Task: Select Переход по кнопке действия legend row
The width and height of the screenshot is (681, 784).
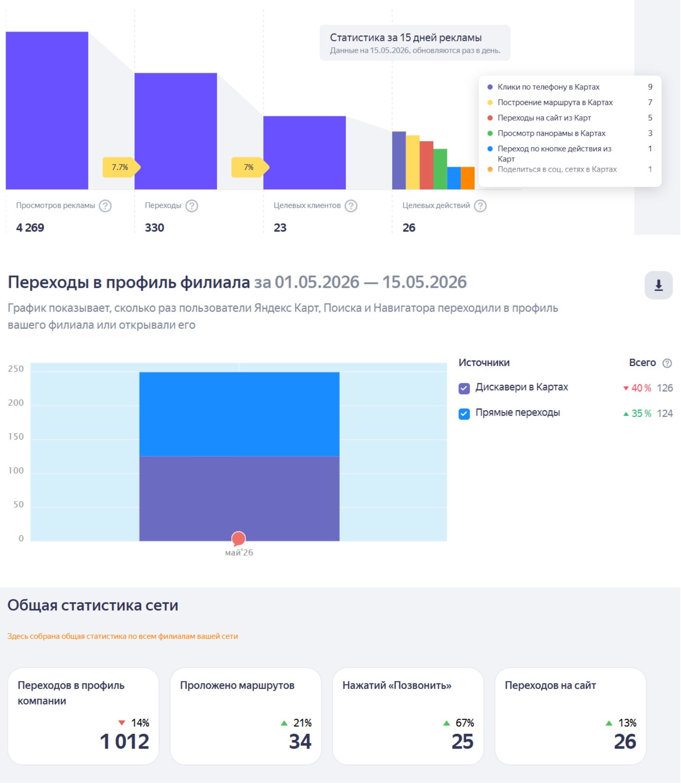Action: [x=570, y=154]
